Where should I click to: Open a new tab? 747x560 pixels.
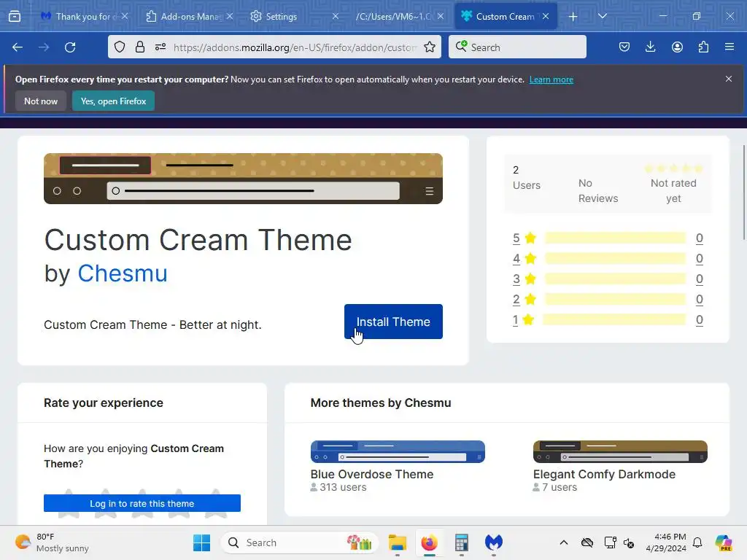click(573, 17)
